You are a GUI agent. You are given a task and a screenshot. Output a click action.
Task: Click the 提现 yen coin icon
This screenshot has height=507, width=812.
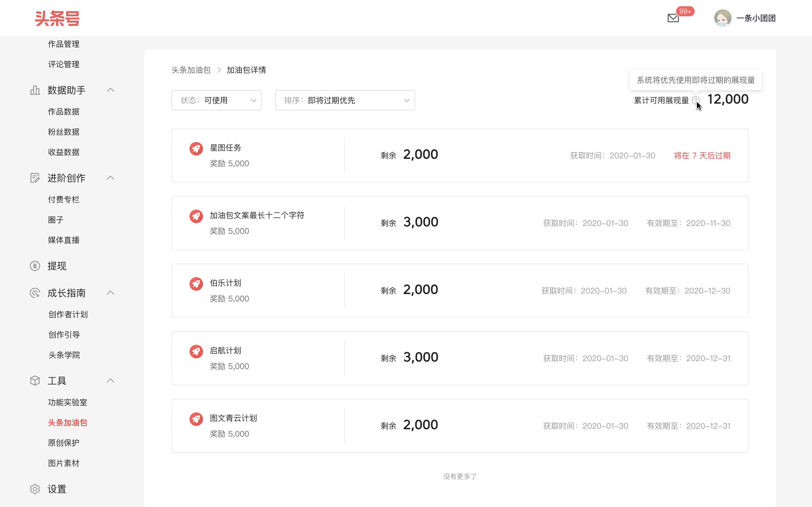pyautogui.click(x=35, y=266)
